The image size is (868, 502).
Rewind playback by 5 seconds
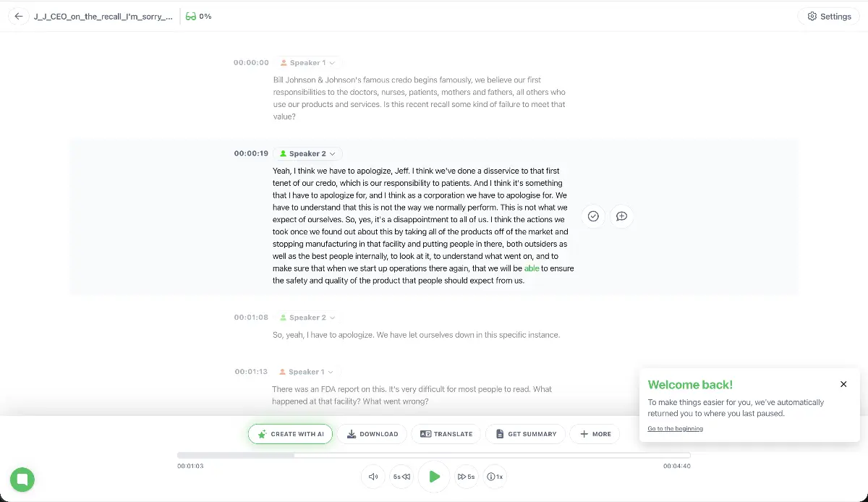(x=401, y=477)
